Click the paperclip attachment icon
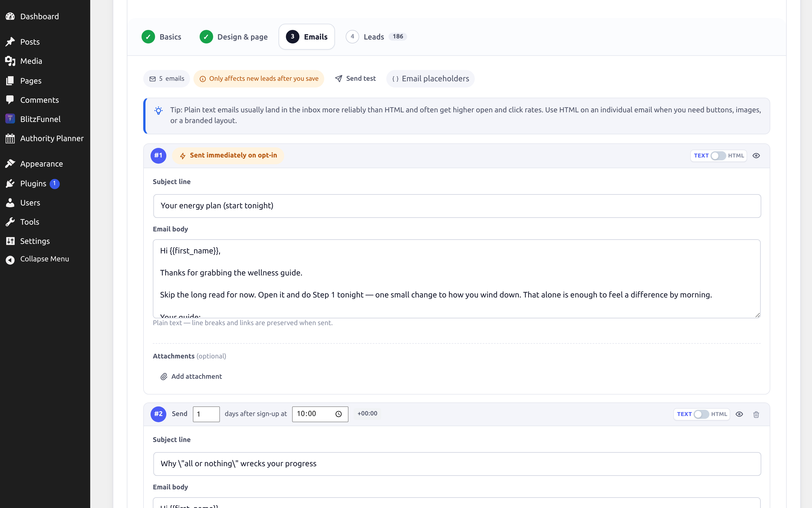Image resolution: width=812 pixels, height=508 pixels. [164, 377]
